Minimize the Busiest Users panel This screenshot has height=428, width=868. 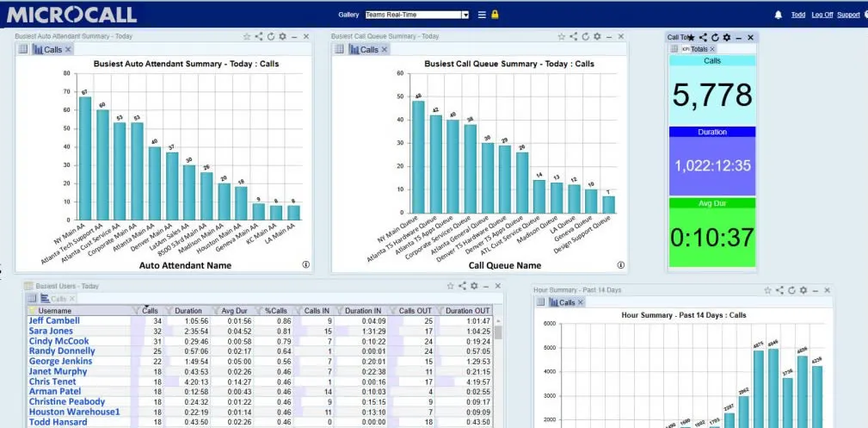[486, 286]
